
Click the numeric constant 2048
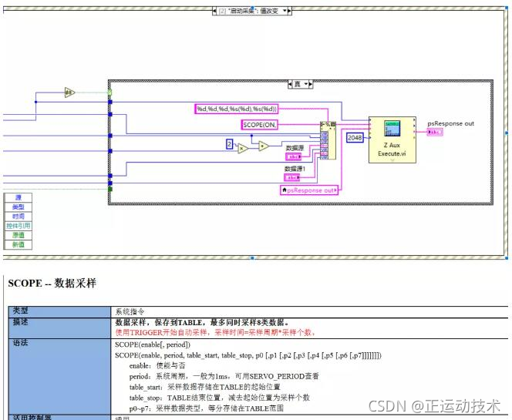pyautogui.click(x=355, y=137)
